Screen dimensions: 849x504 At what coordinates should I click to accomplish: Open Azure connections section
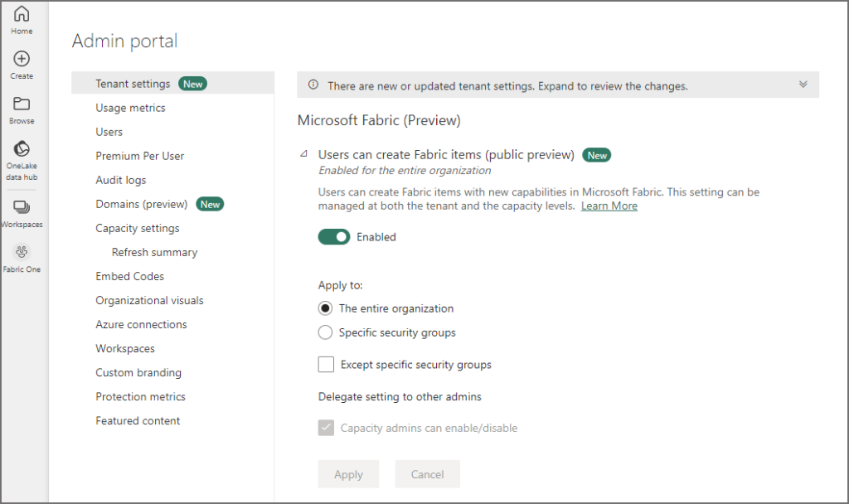point(141,324)
